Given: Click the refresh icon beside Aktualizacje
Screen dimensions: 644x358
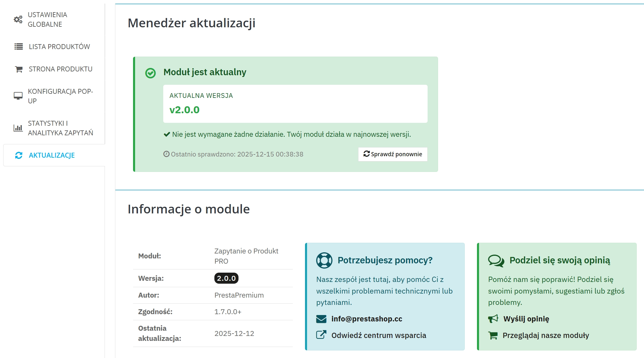Looking at the screenshot, I should [x=19, y=155].
